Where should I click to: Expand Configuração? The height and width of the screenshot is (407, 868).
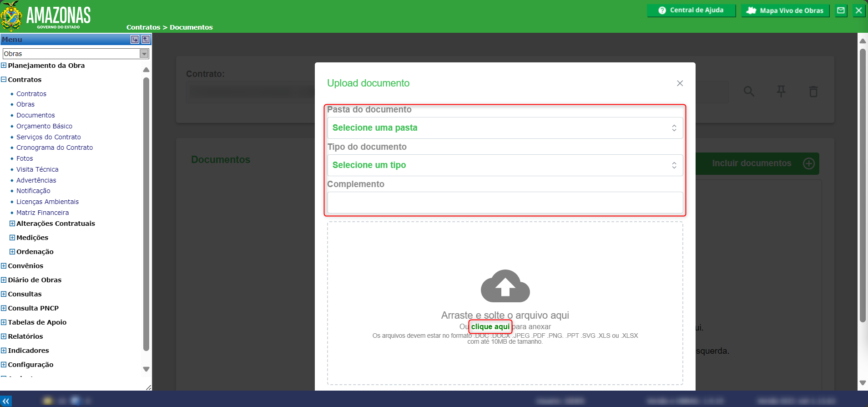tap(4, 365)
